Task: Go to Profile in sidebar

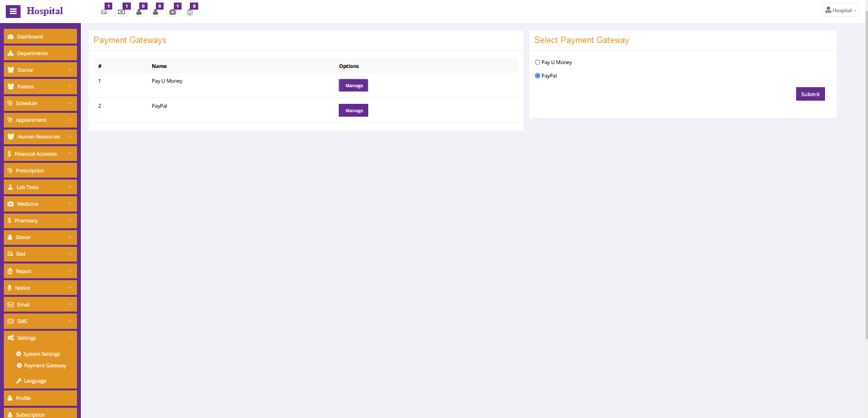Action: [x=40, y=398]
